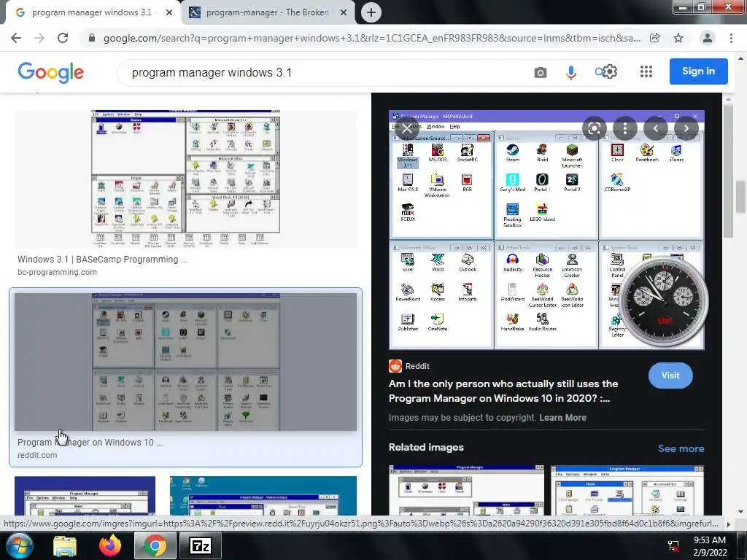
Task: Click See more related images
Action: pyautogui.click(x=681, y=448)
